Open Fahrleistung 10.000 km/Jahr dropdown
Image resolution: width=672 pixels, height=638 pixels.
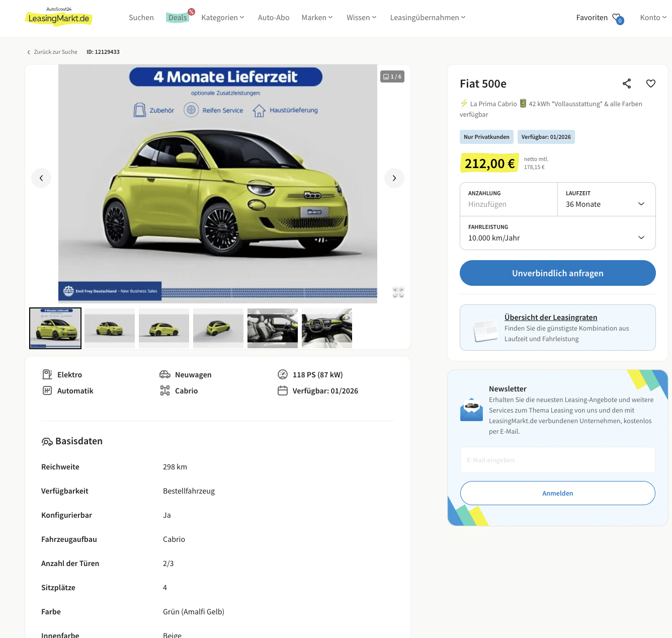tap(558, 233)
